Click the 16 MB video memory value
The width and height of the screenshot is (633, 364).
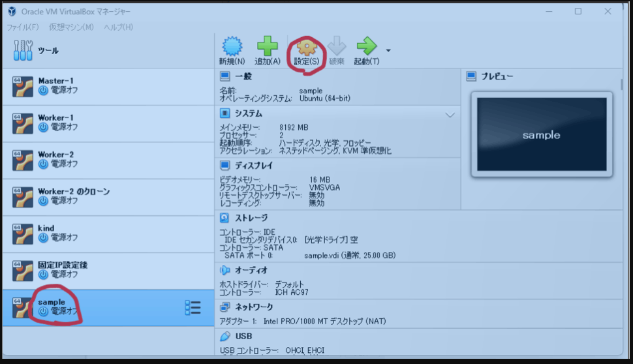tap(320, 179)
